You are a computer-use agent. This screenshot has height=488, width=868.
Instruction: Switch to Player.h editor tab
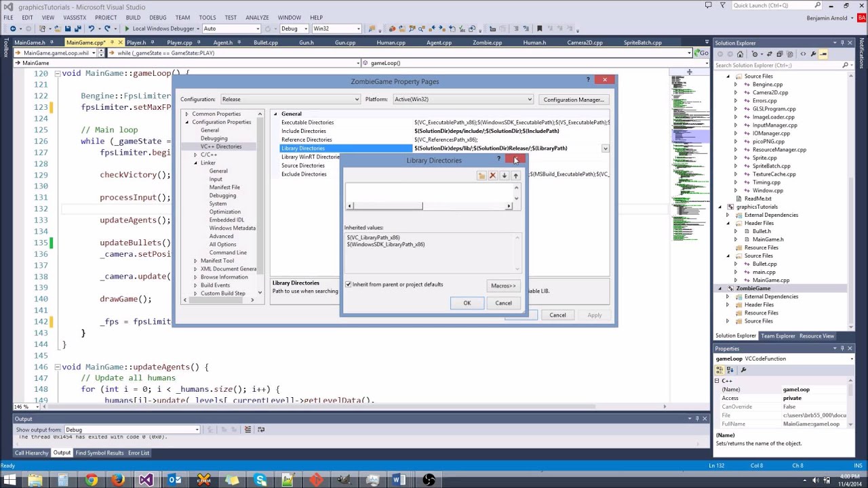click(x=136, y=43)
